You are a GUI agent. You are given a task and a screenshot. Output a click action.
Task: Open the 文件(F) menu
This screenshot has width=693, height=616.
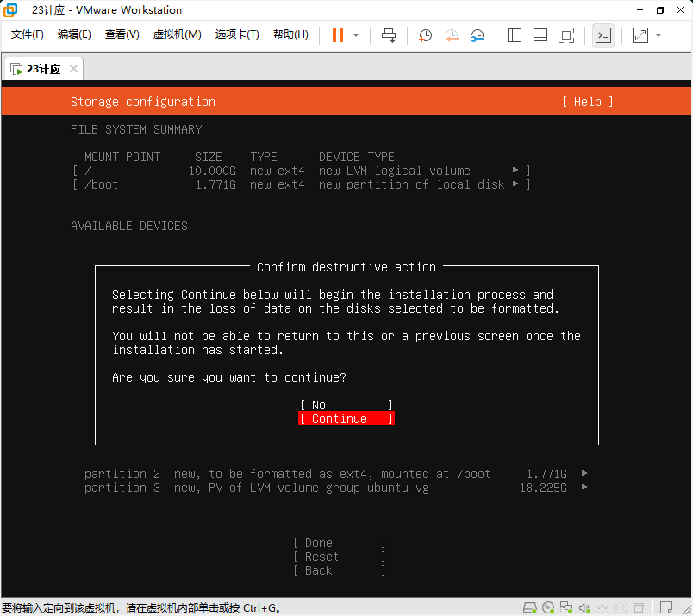28,34
